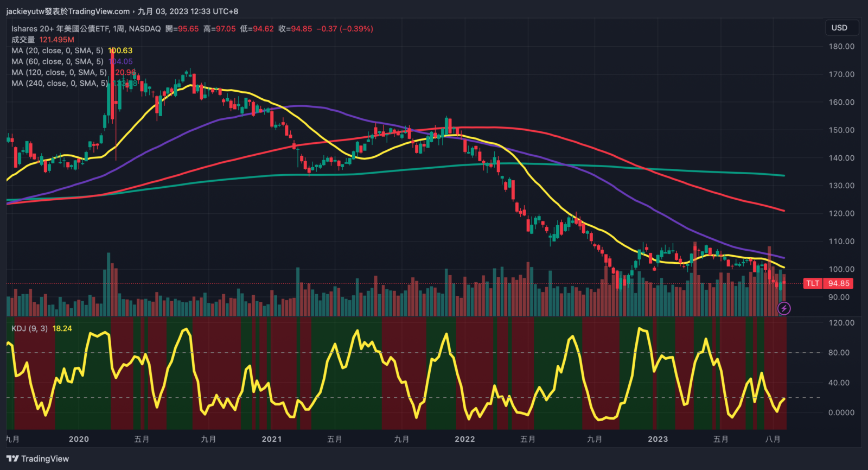This screenshot has height=470, width=868.
Task: Click the 94.85 last price label
Action: click(x=839, y=283)
